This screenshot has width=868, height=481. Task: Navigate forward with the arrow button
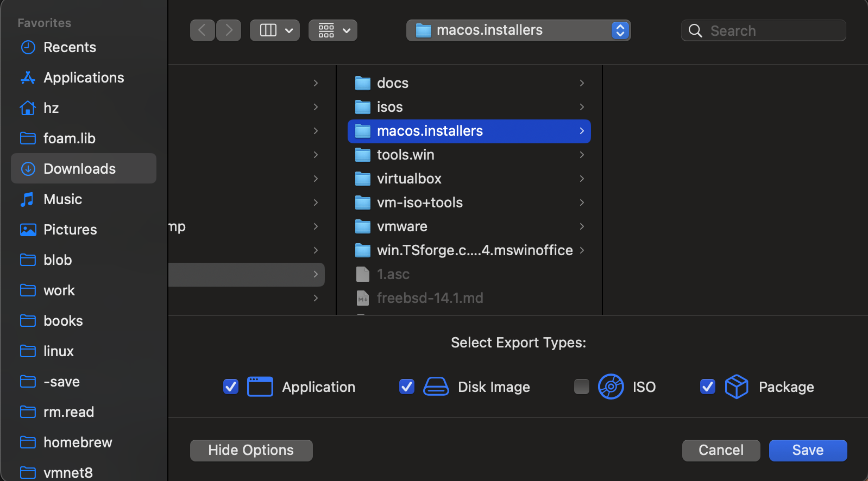(229, 30)
